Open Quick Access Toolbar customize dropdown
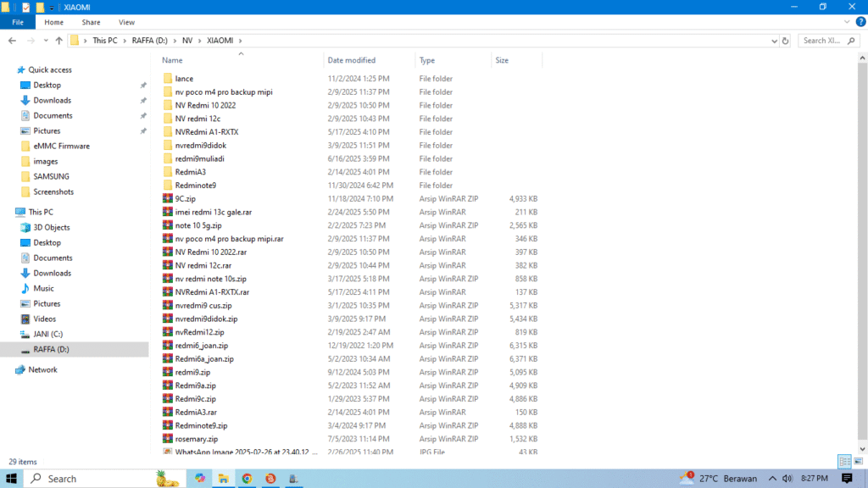 click(52, 7)
